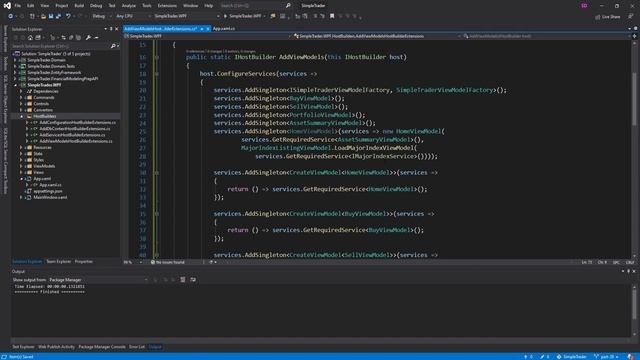Expand the ViewModels folder
The image size is (640, 360).
(21, 166)
